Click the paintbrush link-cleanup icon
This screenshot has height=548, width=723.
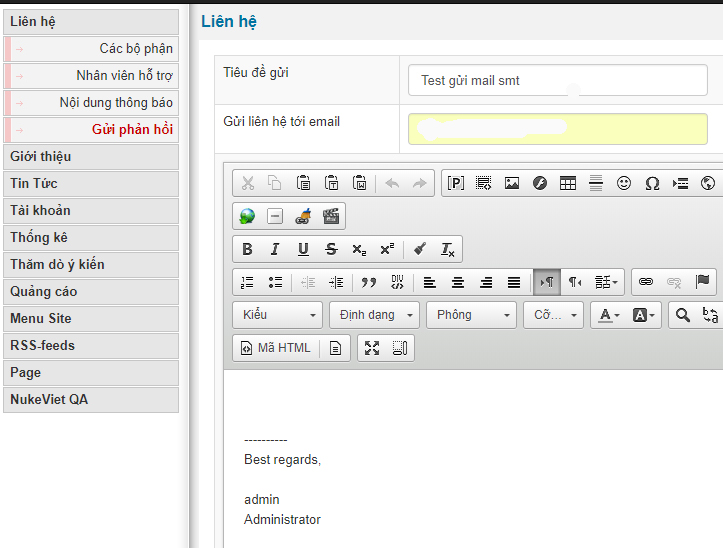pos(303,216)
